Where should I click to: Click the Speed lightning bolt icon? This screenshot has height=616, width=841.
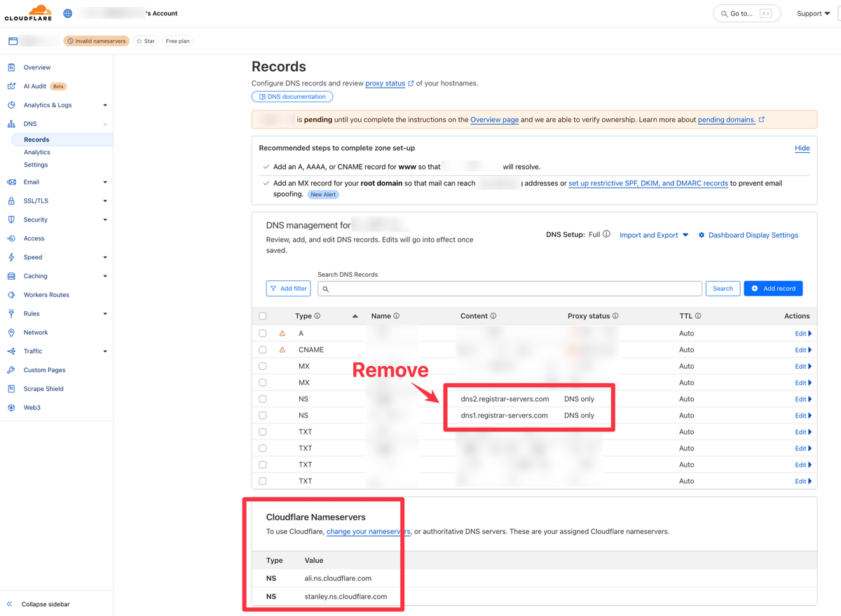point(11,257)
